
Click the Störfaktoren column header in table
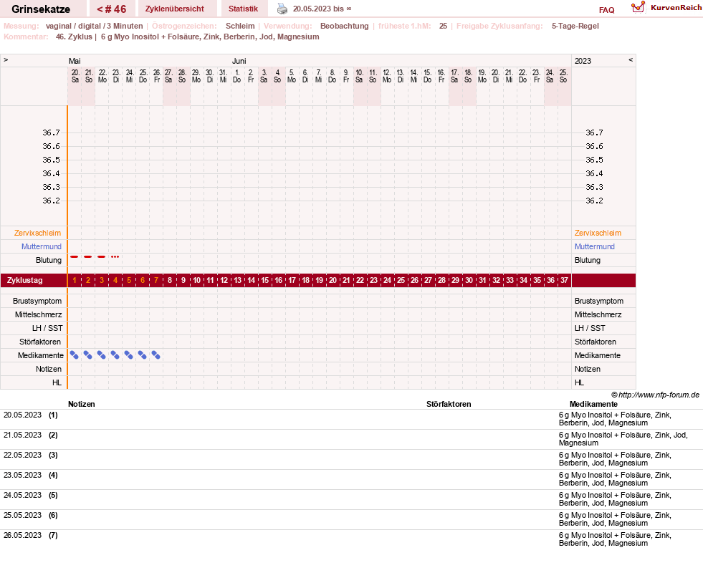[x=449, y=404]
